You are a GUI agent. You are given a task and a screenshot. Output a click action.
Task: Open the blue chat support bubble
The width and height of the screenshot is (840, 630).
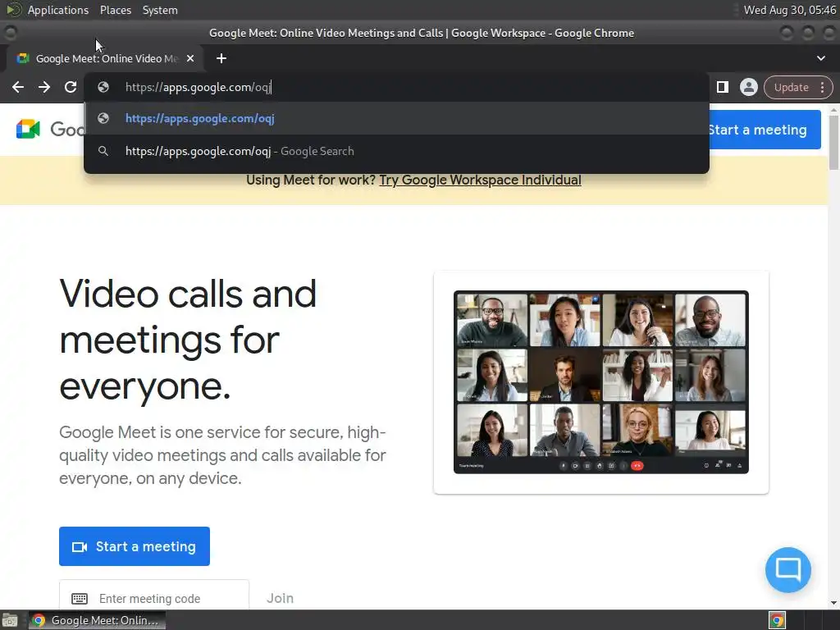(788, 569)
